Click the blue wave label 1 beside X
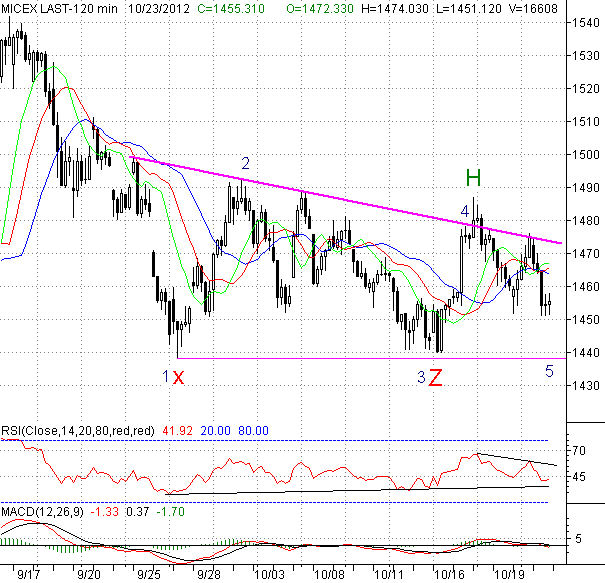Screen dimensions: 605x583 click(166, 376)
